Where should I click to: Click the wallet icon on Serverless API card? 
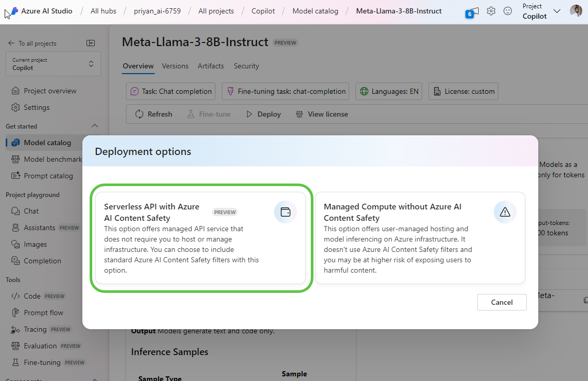pyautogui.click(x=285, y=212)
